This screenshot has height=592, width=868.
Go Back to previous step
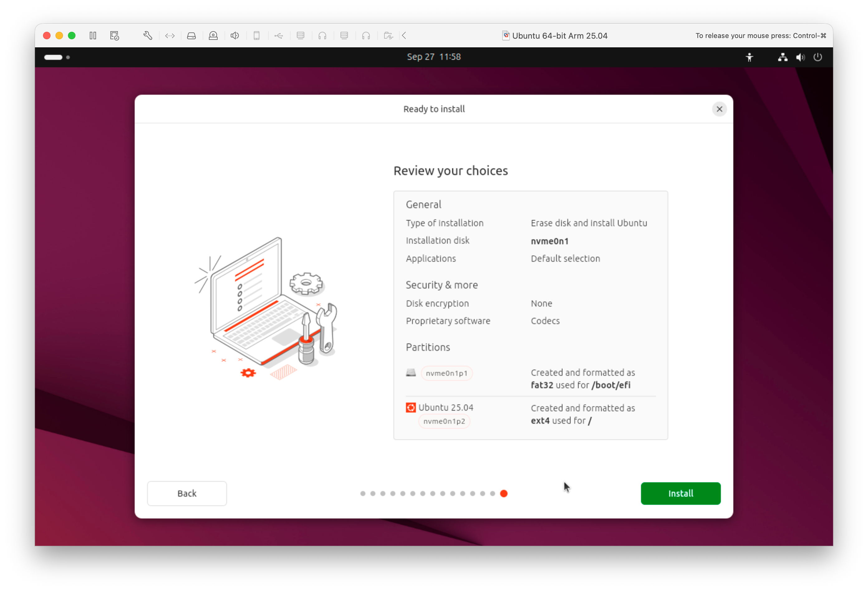point(187,493)
